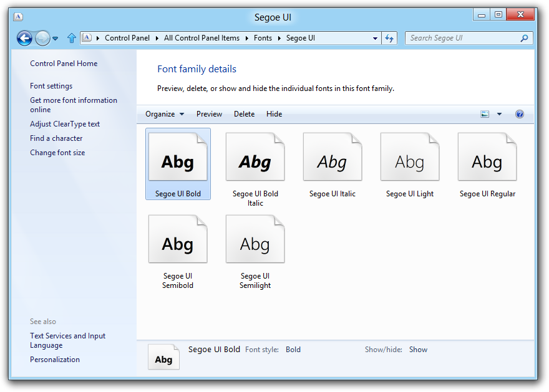This screenshot has height=392, width=549.
Task: Expand arrow before Control Panel breadcrumb
Action: point(98,38)
